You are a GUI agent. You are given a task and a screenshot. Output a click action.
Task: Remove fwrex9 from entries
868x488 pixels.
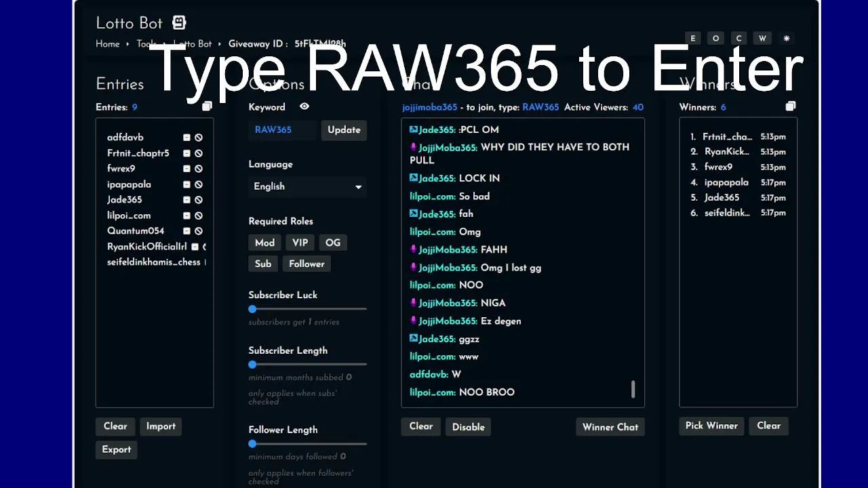tap(186, 169)
